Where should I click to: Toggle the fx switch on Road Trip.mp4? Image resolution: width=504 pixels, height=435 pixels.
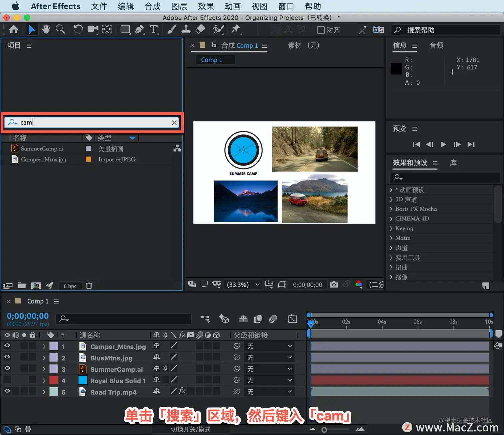[x=182, y=391]
